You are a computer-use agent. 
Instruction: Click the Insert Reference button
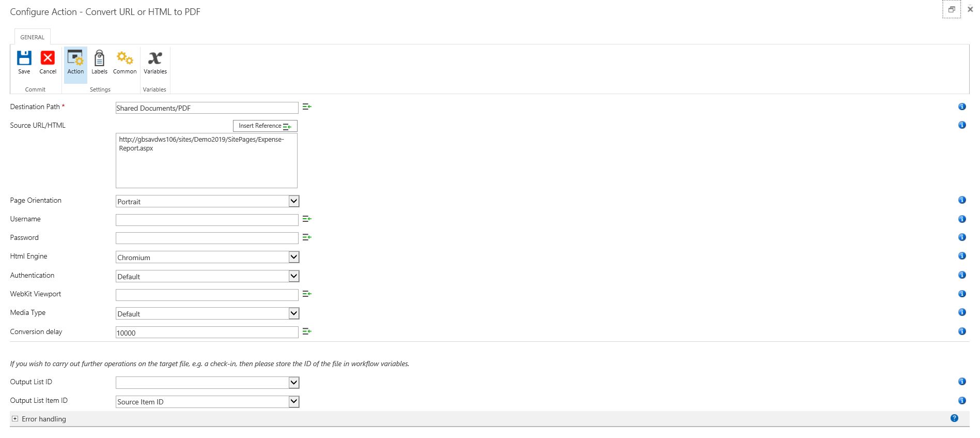(265, 126)
